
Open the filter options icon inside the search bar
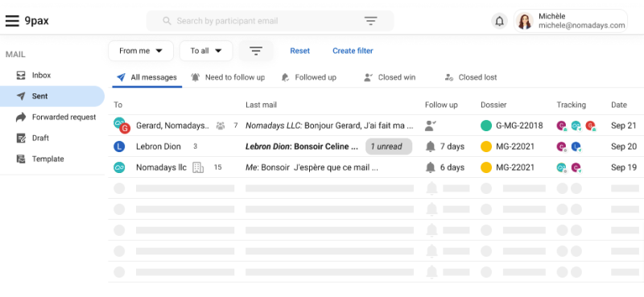[x=370, y=21]
